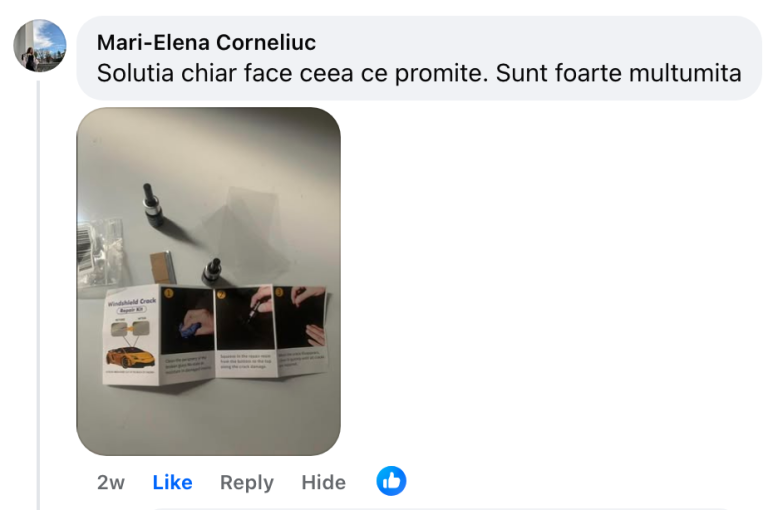The image size is (768, 510).
Task: Click the plastic bag at photo's left edge
Action: [98, 255]
